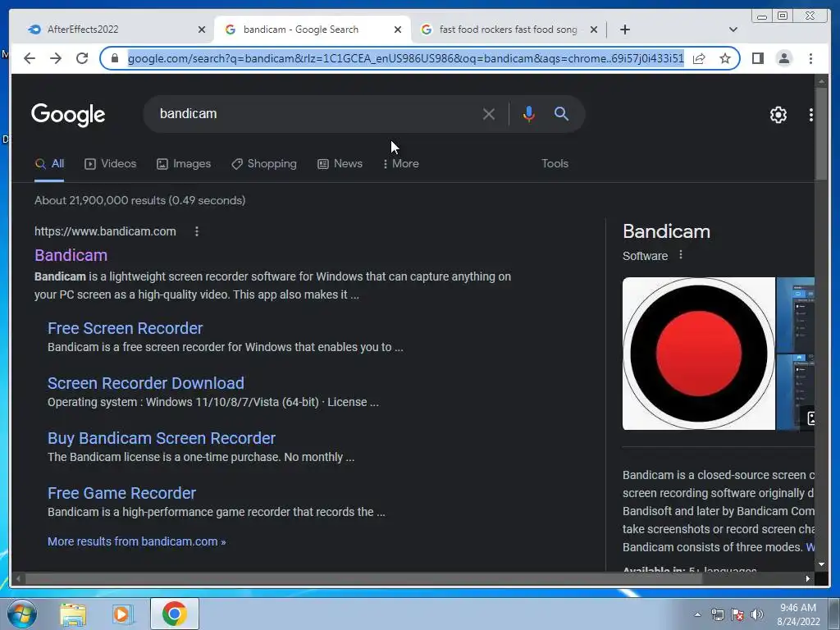Reload the current page

tap(82, 58)
